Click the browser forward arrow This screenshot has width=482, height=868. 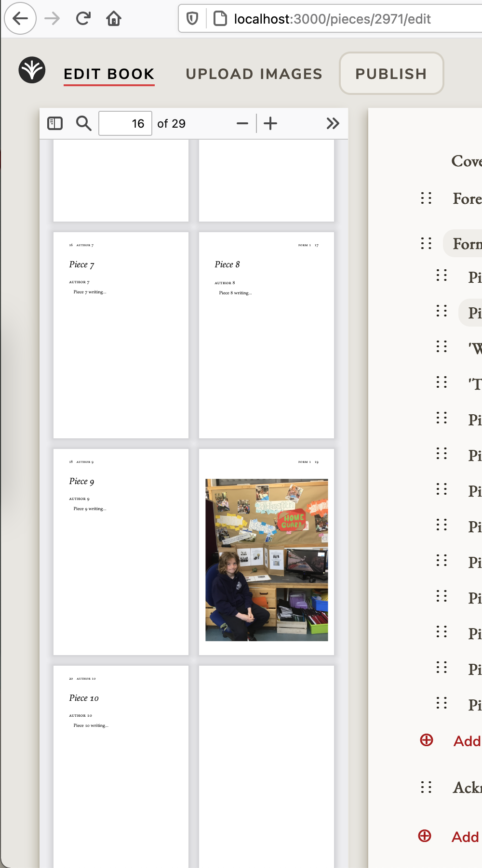click(52, 18)
